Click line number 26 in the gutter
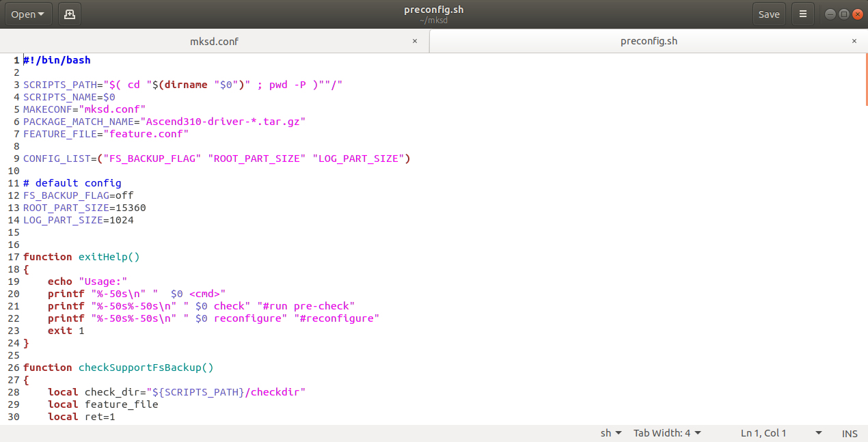Screen dimensions: 868x442 (14, 368)
